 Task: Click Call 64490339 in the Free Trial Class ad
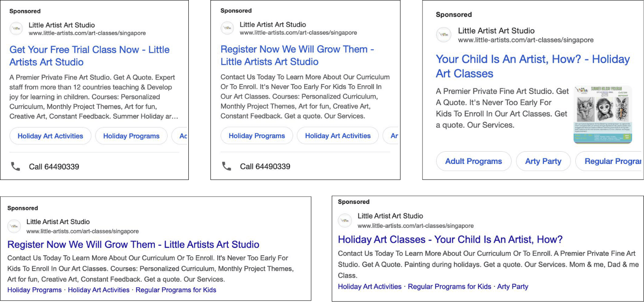coord(54,166)
